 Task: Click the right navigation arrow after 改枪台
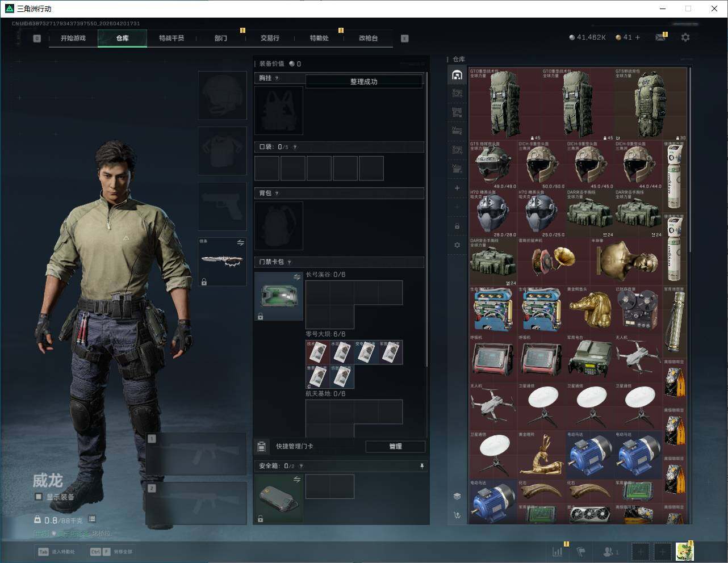tap(405, 38)
